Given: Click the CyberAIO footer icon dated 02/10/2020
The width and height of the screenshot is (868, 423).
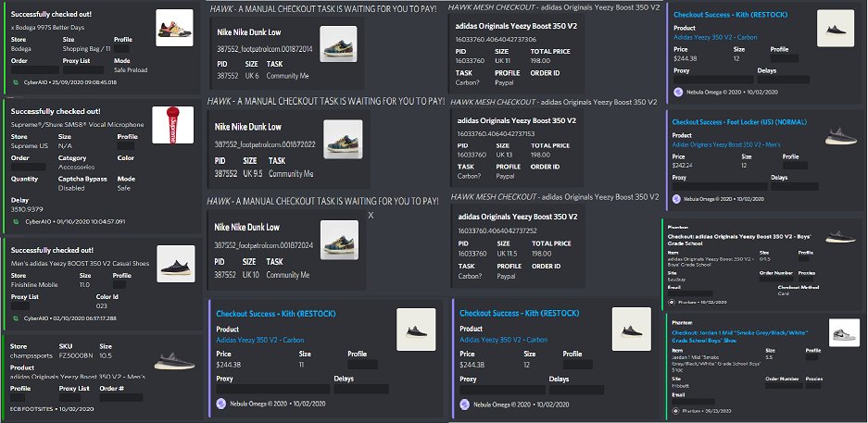Looking at the screenshot, I should [x=16, y=318].
